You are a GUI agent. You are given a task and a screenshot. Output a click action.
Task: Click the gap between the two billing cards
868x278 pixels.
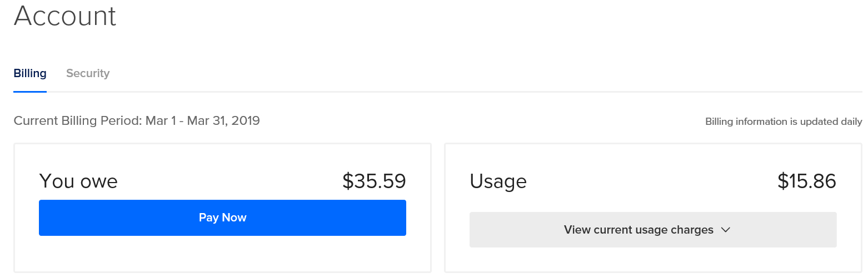point(438,208)
